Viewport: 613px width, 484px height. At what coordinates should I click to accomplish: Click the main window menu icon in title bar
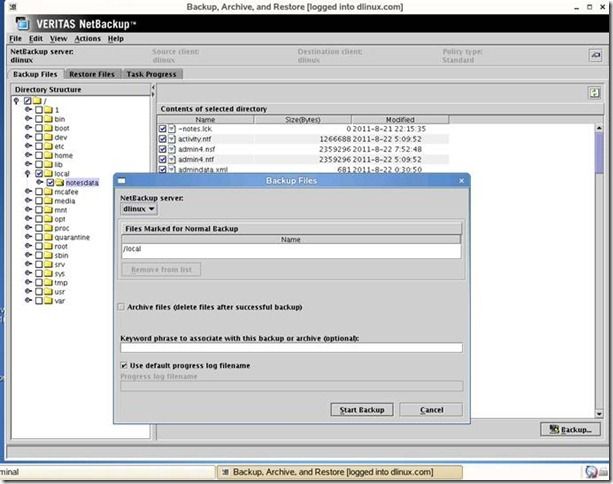pos(13,7)
